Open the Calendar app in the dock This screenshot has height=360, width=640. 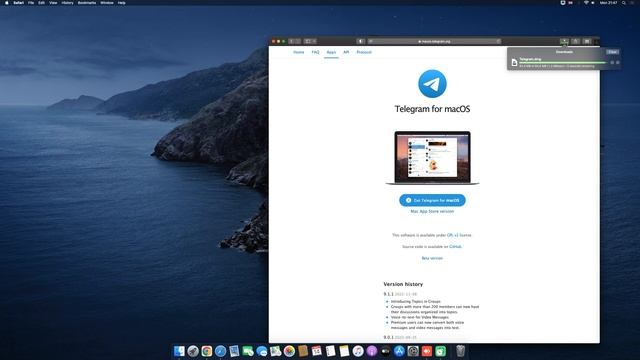tap(317, 351)
